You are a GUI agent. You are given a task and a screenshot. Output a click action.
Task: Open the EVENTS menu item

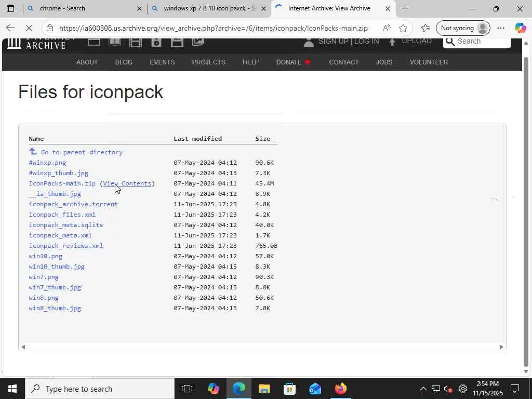[x=162, y=62]
